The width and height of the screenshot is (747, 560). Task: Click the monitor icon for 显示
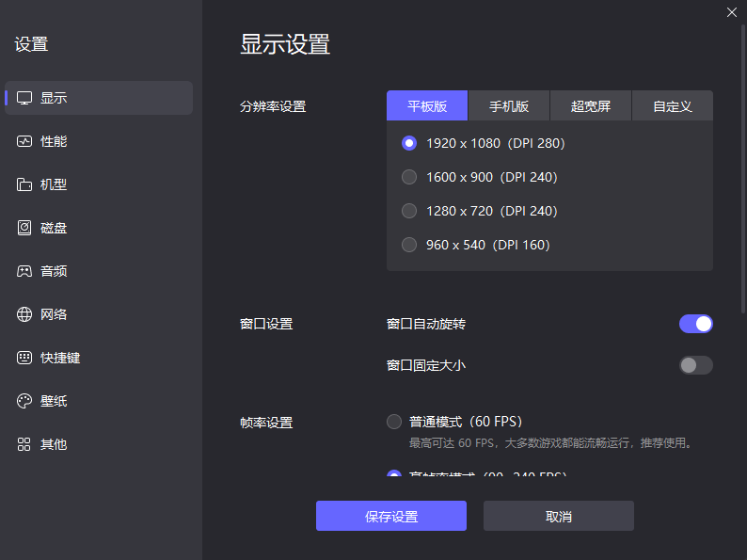click(24, 98)
